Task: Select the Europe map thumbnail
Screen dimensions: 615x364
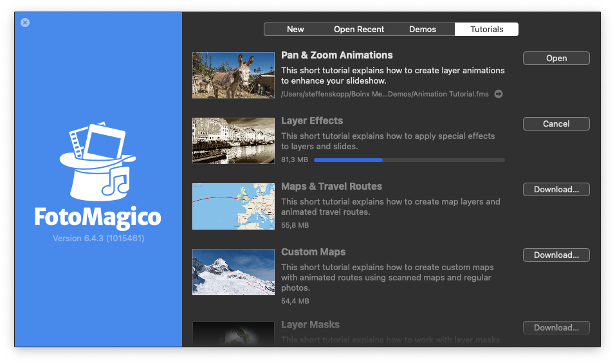Action: click(x=234, y=206)
